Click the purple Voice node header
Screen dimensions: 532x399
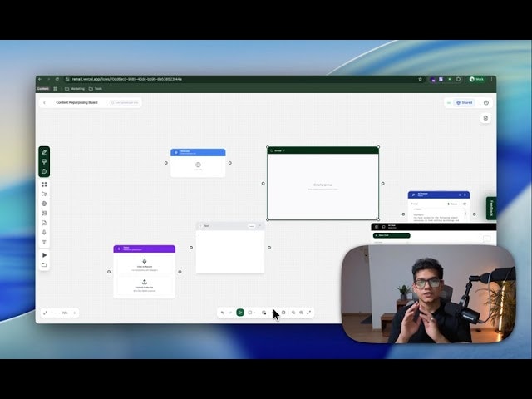(x=144, y=249)
